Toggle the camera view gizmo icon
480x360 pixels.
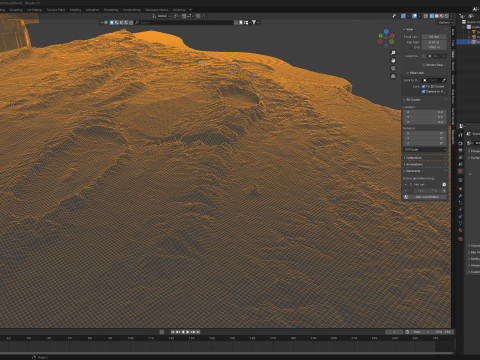point(393,68)
